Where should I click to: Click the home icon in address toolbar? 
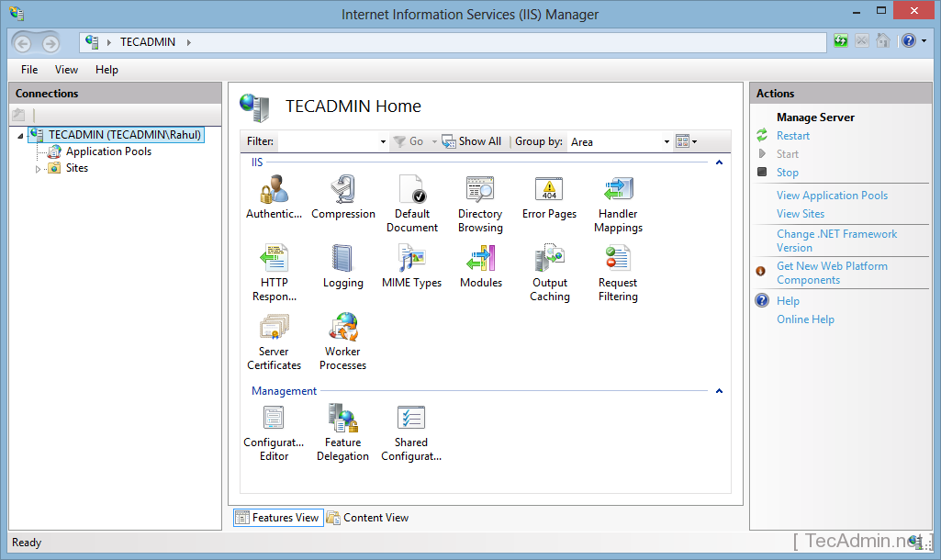pyautogui.click(x=883, y=40)
